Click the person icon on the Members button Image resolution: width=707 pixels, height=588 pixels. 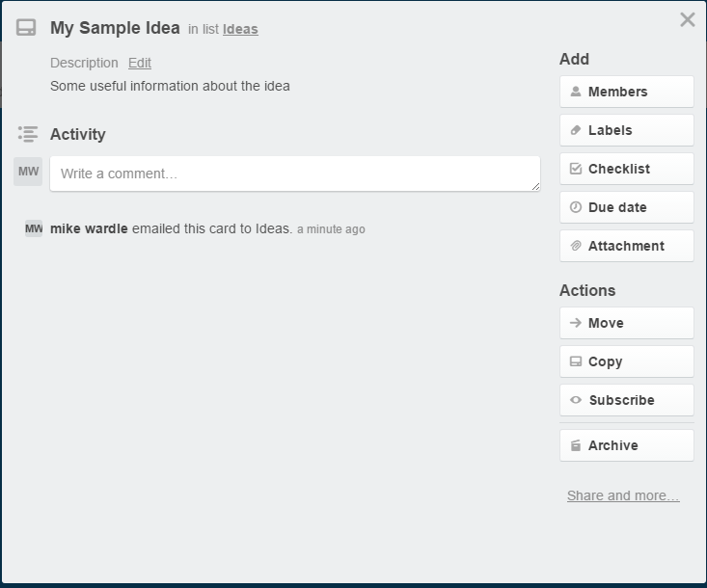coord(575,92)
